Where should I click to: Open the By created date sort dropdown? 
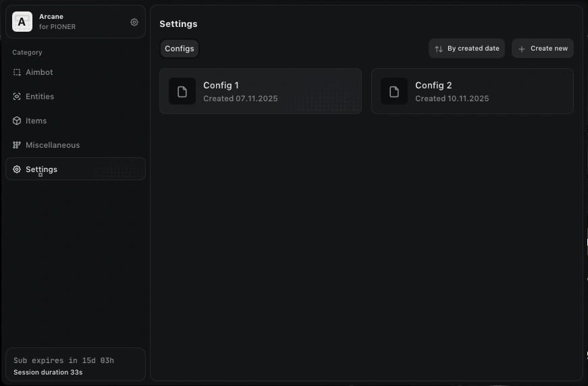coord(467,49)
